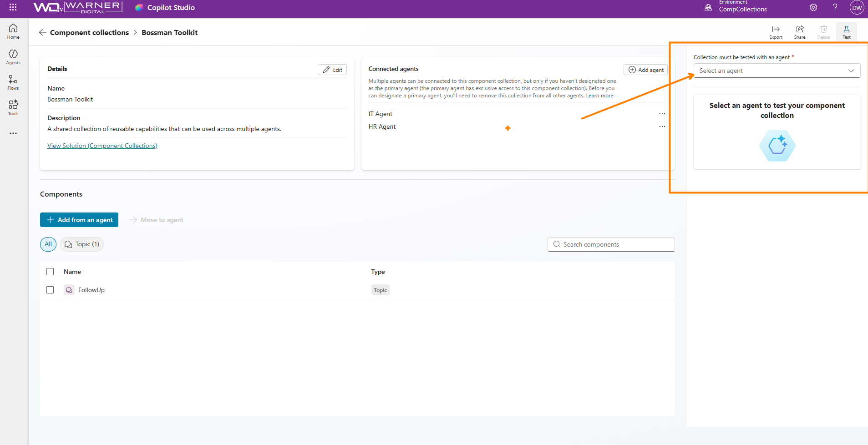Expand the Select an agent dropdown
Viewport: 868px width, 445px height.
[777, 71]
